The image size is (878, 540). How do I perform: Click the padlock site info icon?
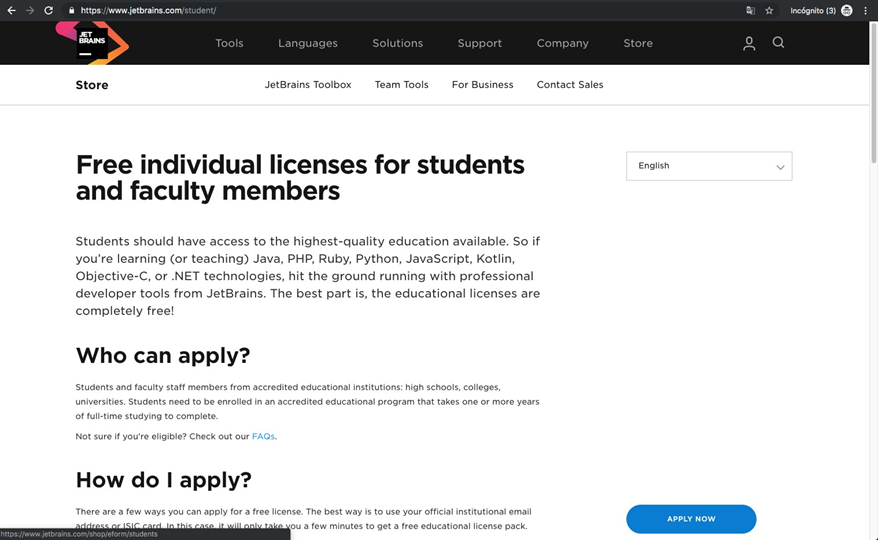(x=71, y=10)
